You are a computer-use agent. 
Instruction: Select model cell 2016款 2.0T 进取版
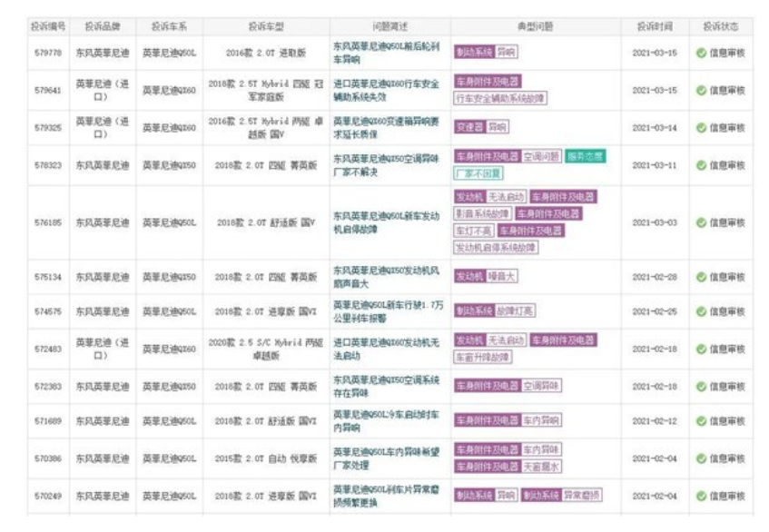pyautogui.click(x=266, y=53)
